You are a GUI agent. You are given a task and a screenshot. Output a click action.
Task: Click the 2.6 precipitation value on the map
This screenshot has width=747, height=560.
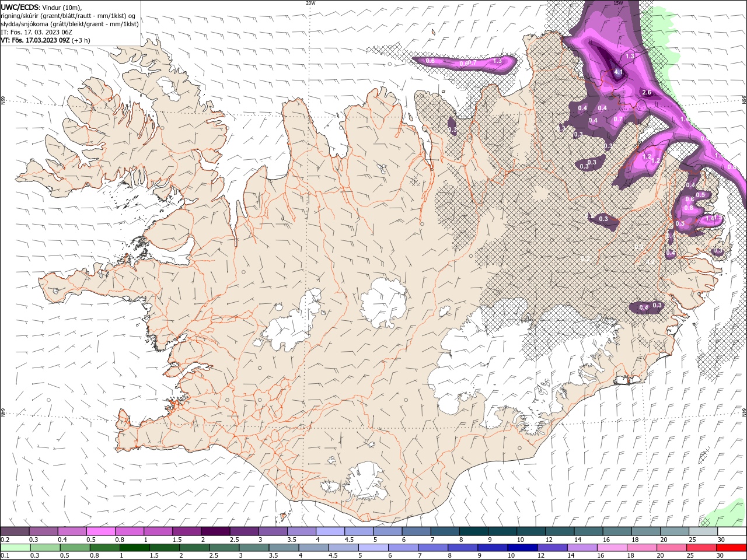647,93
